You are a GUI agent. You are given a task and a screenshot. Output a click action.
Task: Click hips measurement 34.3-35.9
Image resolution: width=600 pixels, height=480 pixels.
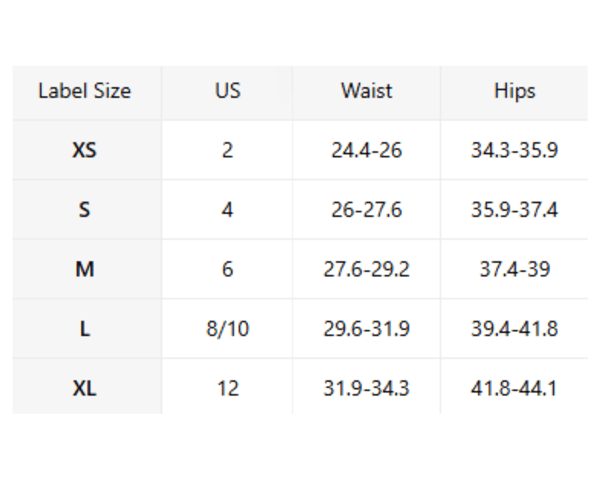[514, 151]
